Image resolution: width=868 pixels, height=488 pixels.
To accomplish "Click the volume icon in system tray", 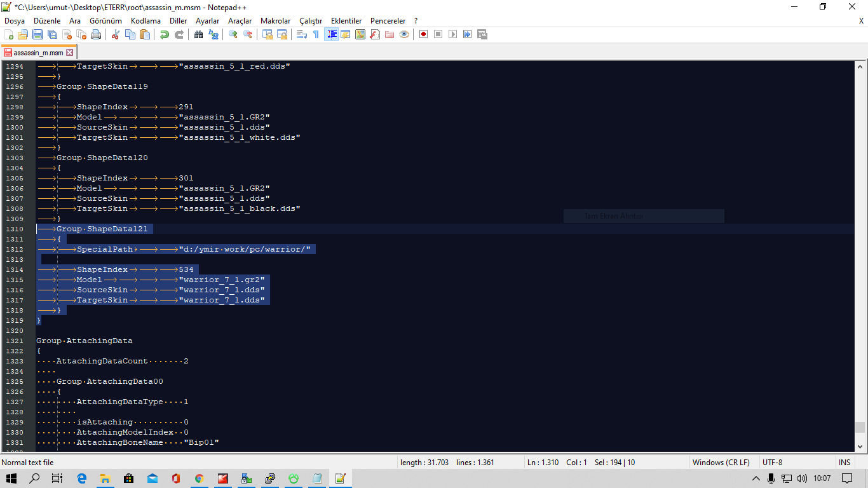I will (802, 478).
